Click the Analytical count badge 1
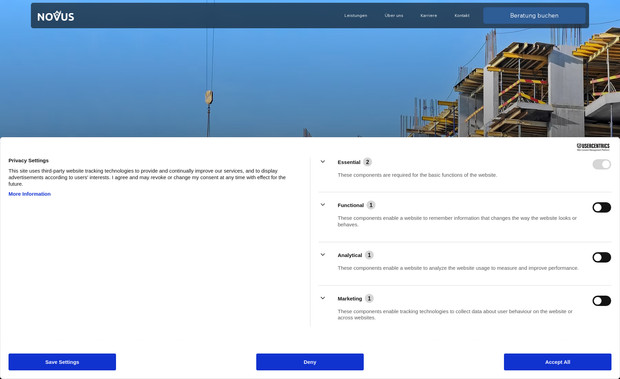The image size is (620, 379). tap(369, 255)
